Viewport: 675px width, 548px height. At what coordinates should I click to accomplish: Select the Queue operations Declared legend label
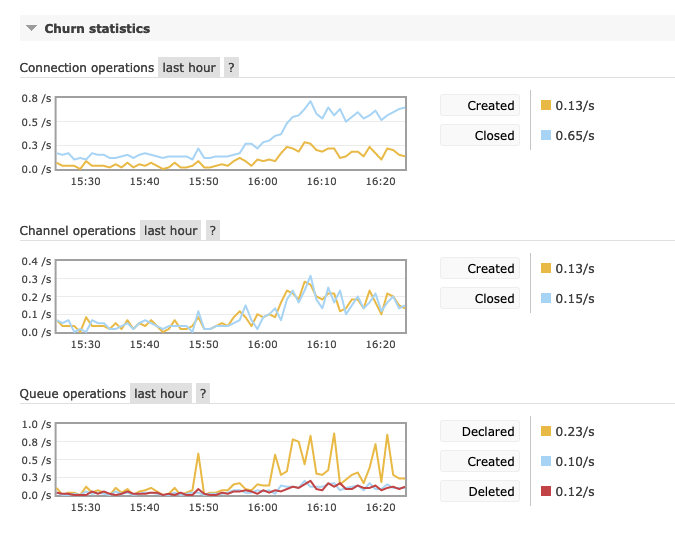(x=480, y=431)
